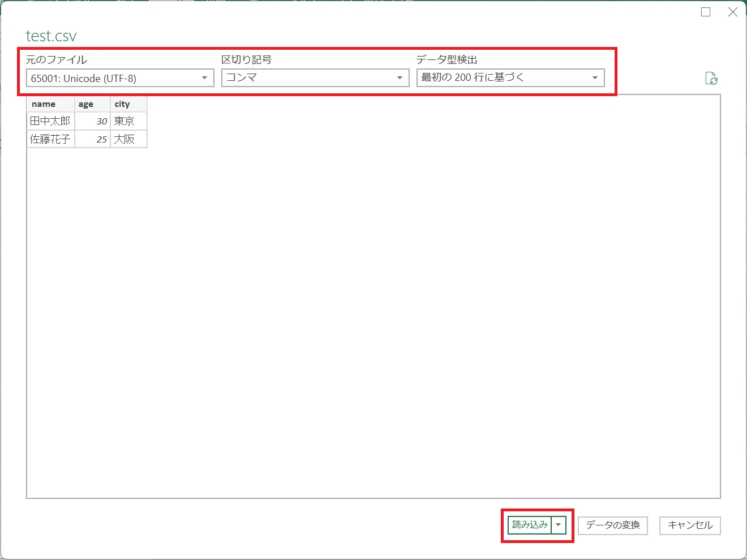Screen dimensions: 747x560
Task: Click the 読み込み button
Action: click(530, 525)
